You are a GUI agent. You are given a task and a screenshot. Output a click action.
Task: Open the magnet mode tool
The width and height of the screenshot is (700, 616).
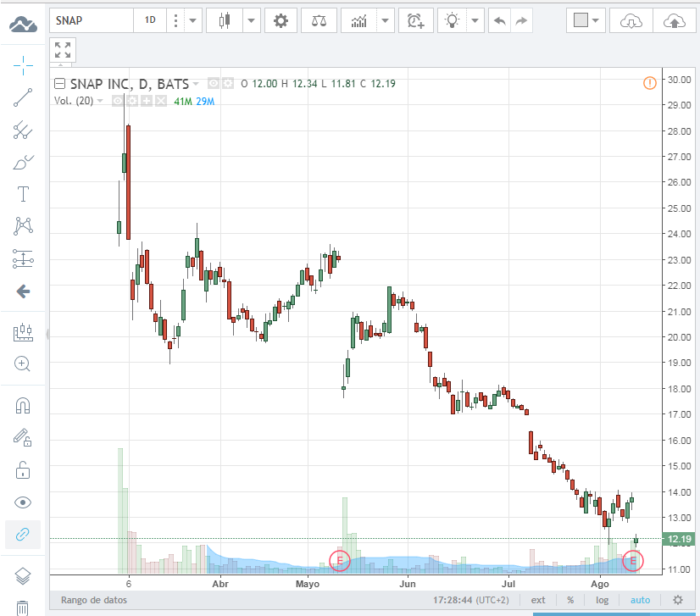pos(23,405)
